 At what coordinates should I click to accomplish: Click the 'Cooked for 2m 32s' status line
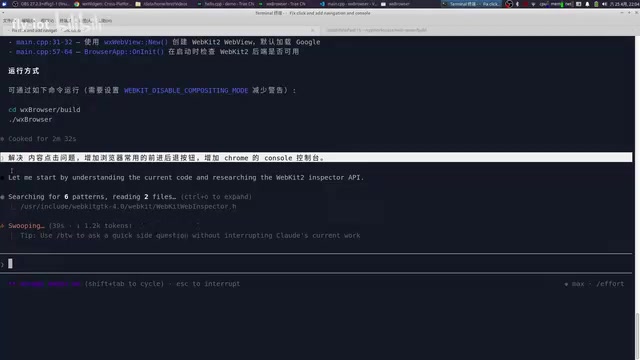point(42,139)
